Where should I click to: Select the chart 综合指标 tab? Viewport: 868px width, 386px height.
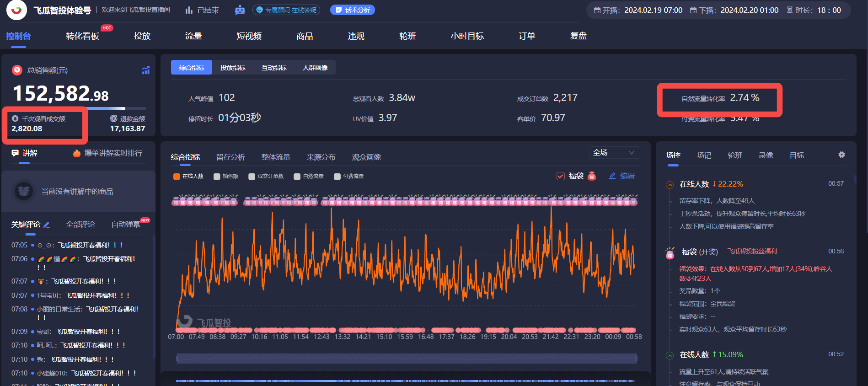pos(185,157)
